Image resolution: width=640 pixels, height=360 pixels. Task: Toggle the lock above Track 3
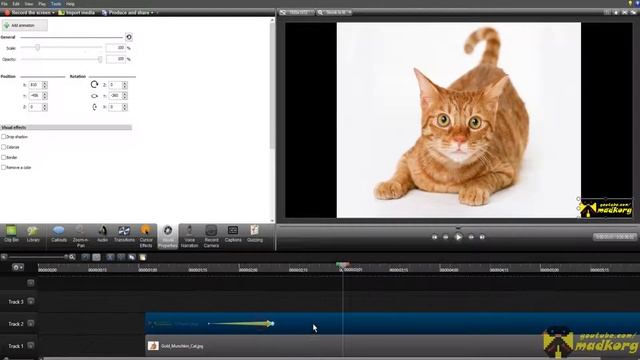pyautogui.click(x=31, y=282)
